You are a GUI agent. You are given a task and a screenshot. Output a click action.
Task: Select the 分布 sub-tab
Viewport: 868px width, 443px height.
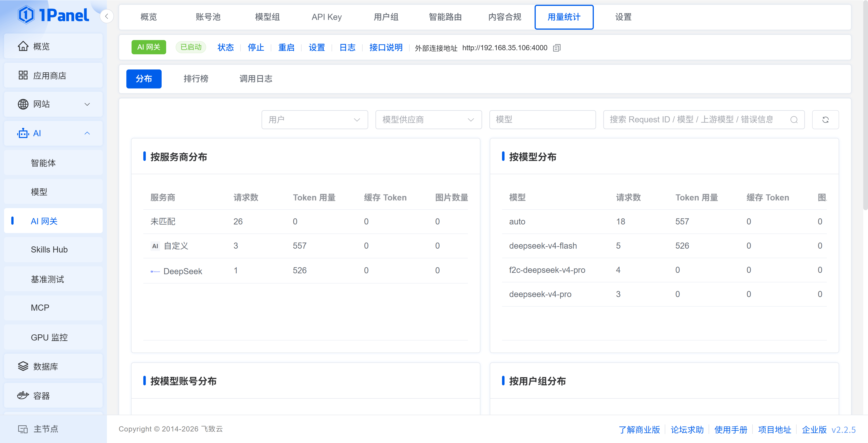point(144,79)
